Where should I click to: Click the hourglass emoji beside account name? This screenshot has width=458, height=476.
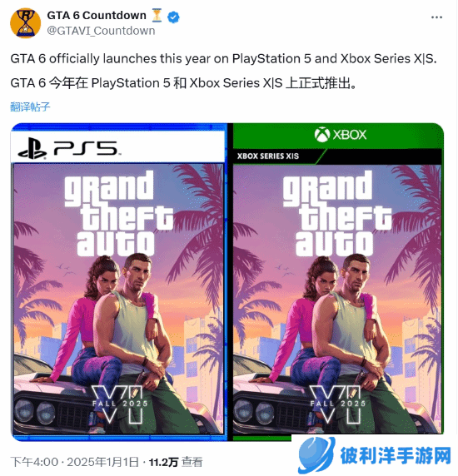(157, 16)
